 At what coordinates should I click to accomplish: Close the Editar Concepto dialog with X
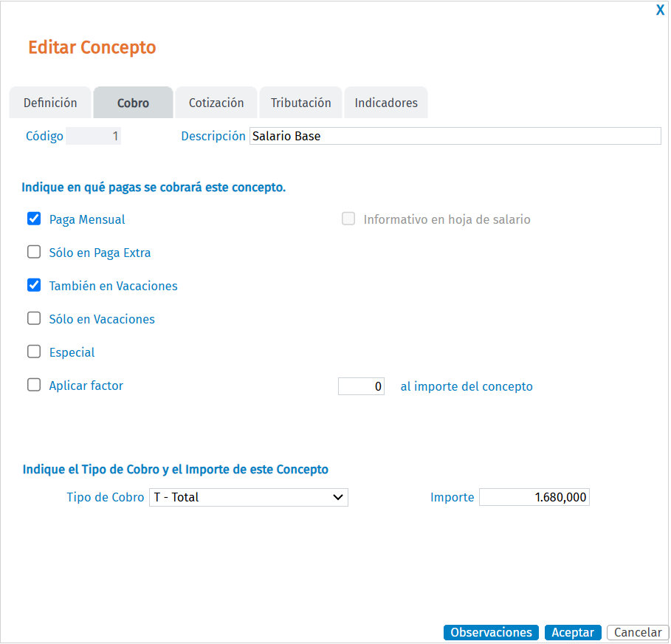click(660, 10)
